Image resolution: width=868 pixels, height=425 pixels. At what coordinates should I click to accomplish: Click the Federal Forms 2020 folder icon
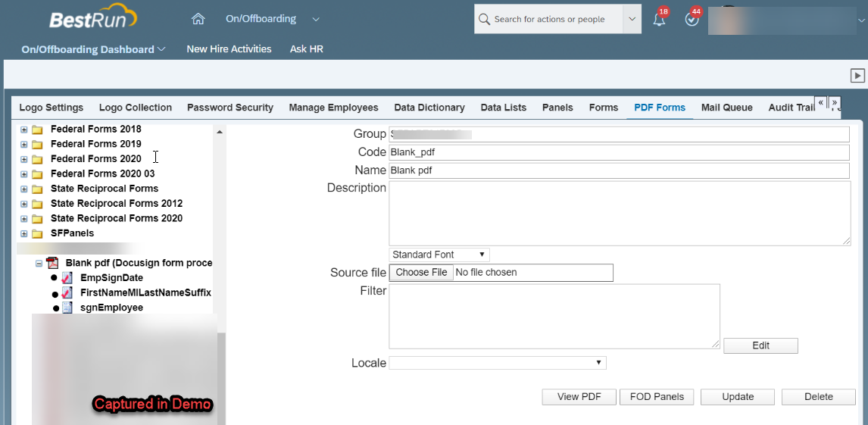[38, 159]
